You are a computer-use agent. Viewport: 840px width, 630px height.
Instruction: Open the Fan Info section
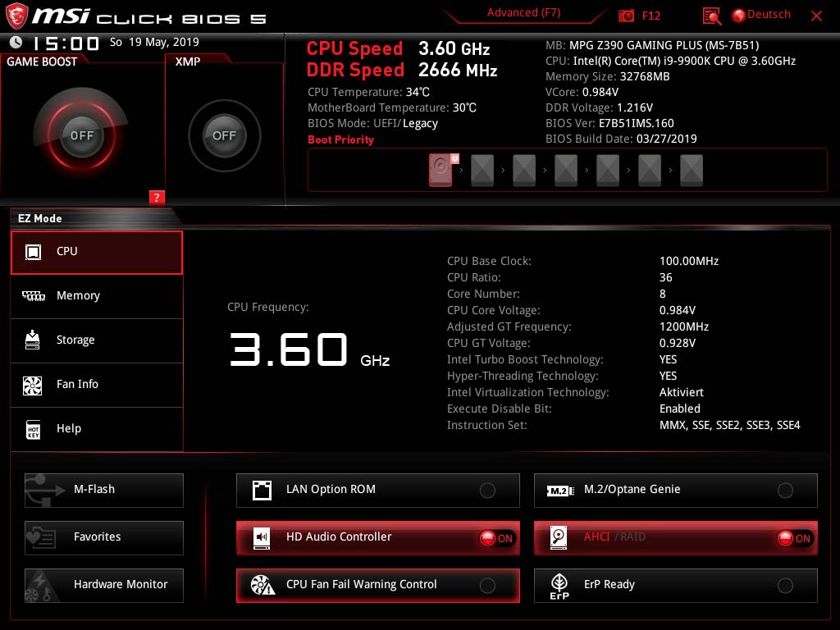point(97,386)
